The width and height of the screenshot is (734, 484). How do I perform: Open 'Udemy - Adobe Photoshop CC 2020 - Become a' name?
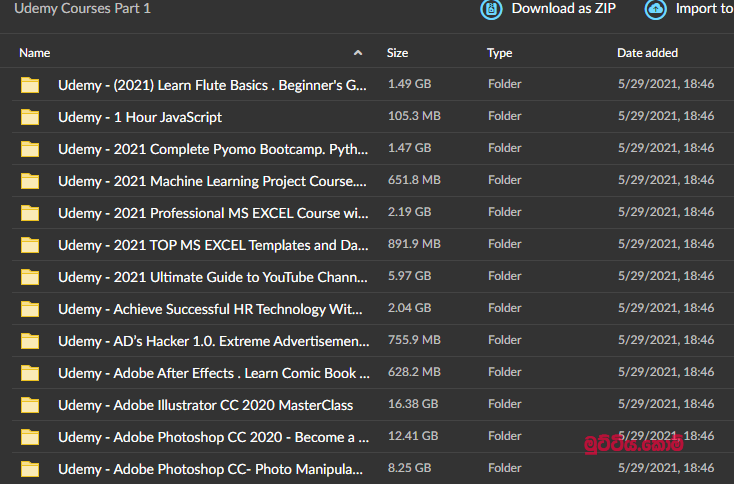[x=213, y=437]
